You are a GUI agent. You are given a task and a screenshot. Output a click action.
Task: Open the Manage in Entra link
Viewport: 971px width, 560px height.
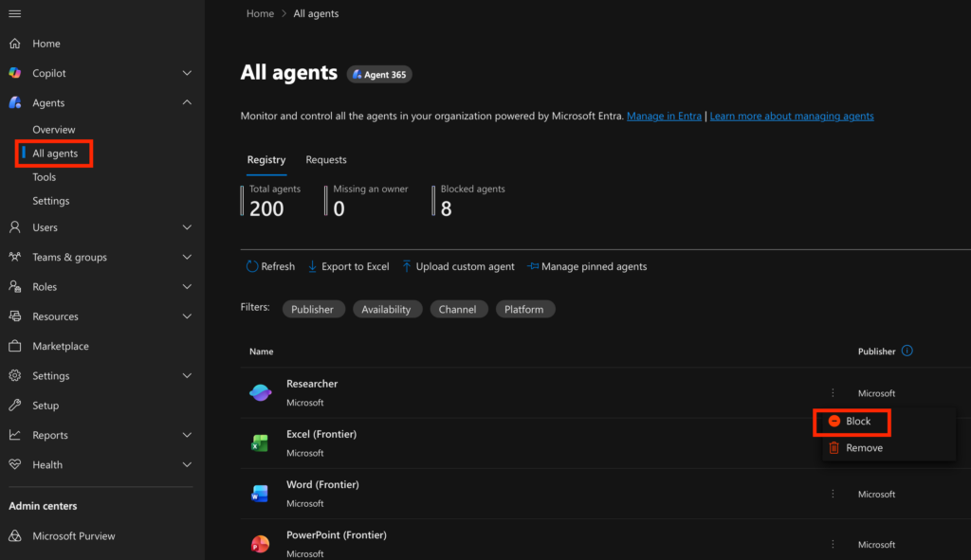pyautogui.click(x=664, y=117)
